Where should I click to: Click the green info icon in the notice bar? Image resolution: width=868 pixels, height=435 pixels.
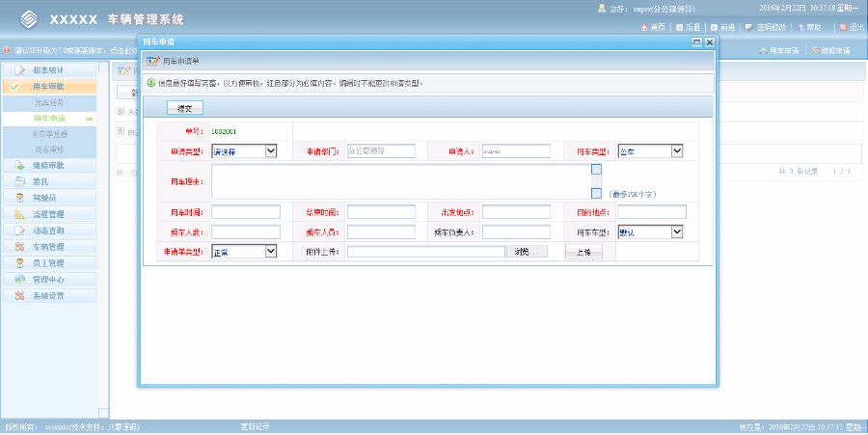150,83
